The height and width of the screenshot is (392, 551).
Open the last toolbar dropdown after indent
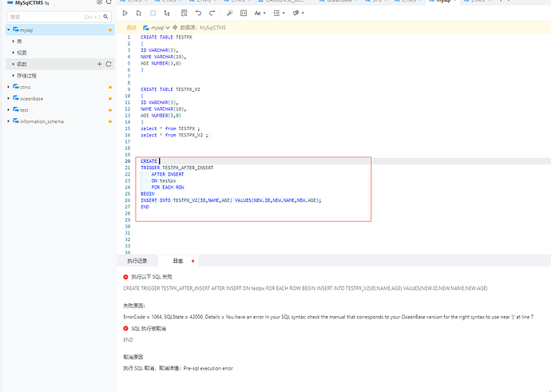[x=298, y=13]
